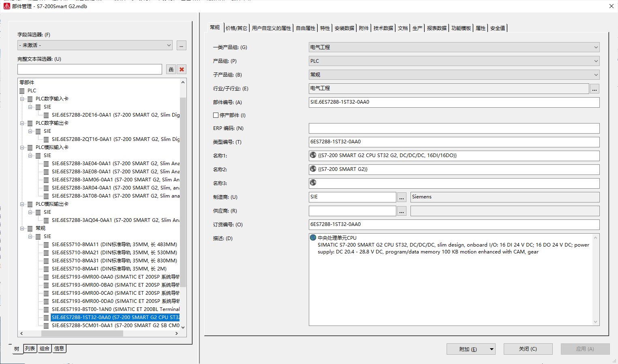
Task: Click the globe icon in 名称2 field
Action: click(x=313, y=169)
